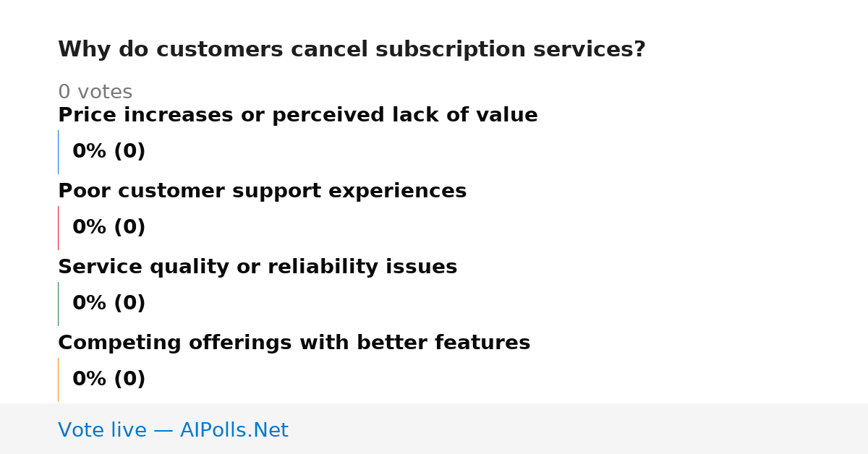Click the 0% (0) result for Service quality
This screenshot has width=868, height=454.
[x=109, y=304]
